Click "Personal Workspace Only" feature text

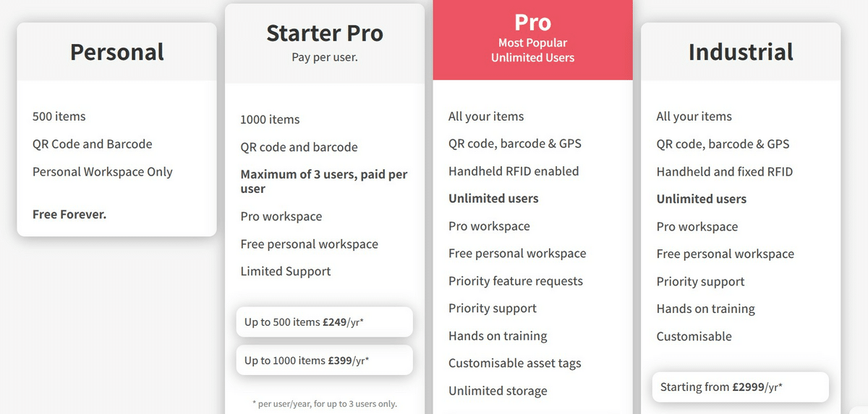(x=103, y=172)
